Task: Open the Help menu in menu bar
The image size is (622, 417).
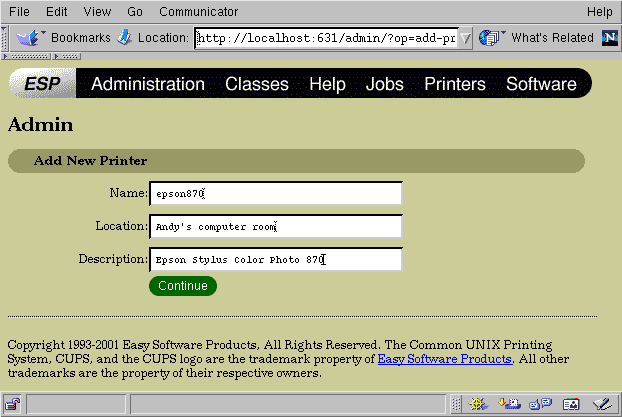Action: click(x=599, y=12)
